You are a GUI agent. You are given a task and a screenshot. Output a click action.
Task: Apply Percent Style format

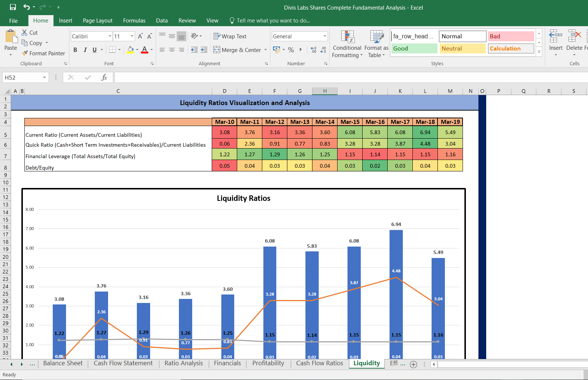coord(291,50)
